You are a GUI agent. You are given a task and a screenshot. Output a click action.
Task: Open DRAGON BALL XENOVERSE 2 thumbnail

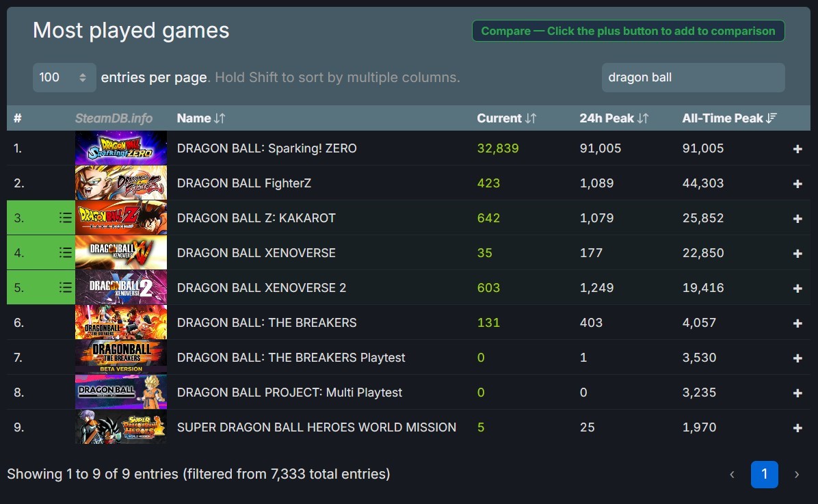coord(121,287)
